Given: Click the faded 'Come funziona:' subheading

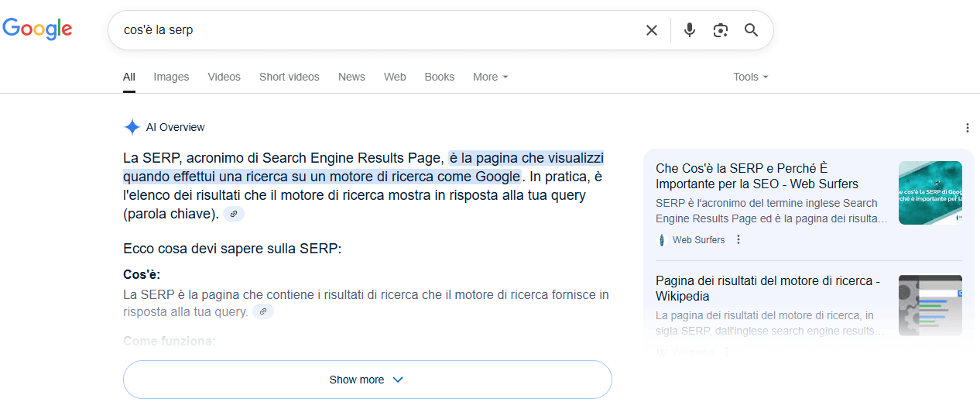Looking at the screenshot, I should tap(170, 341).
